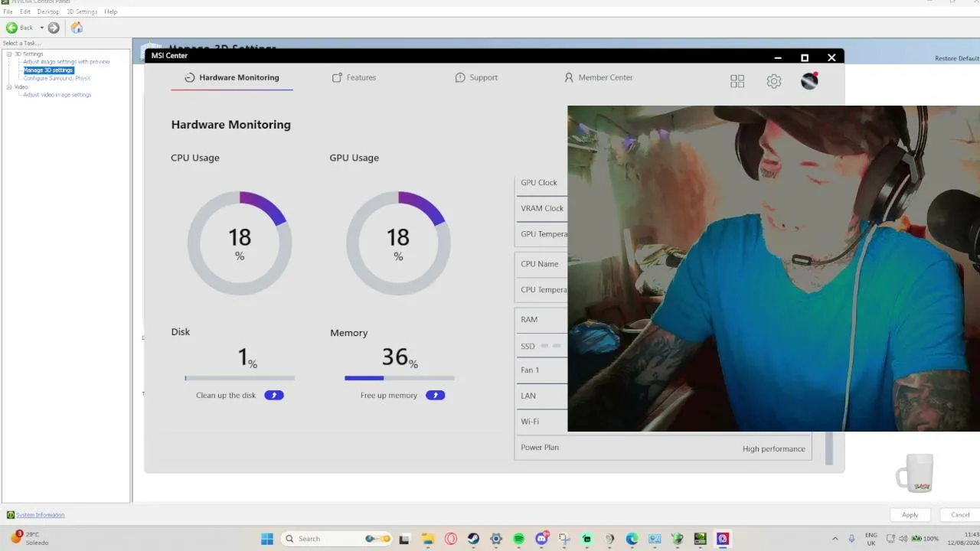Click the Cancel button in NVIDIA Control Panel
Screen dimensions: 980x551
click(960, 515)
